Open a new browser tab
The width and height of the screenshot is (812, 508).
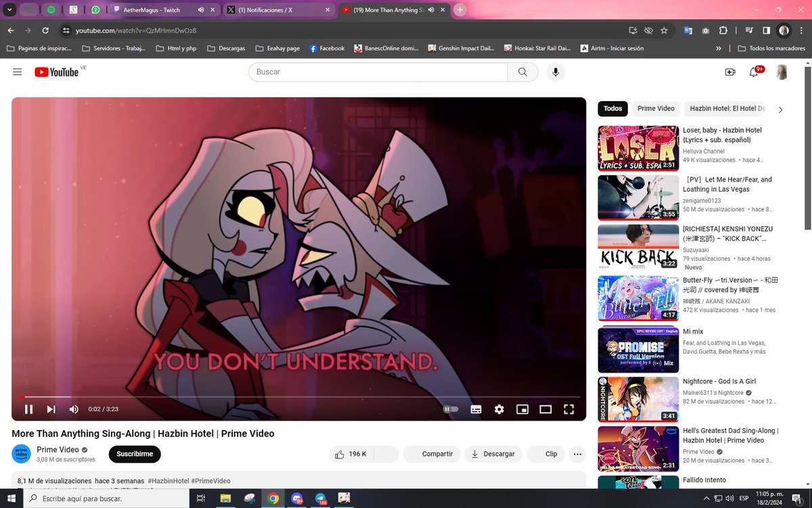click(x=460, y=9)
